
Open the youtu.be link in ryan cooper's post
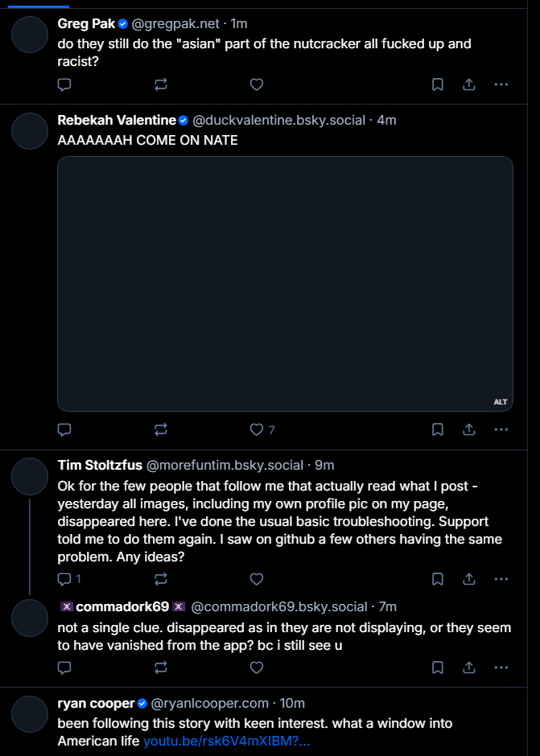pos(226,741)
